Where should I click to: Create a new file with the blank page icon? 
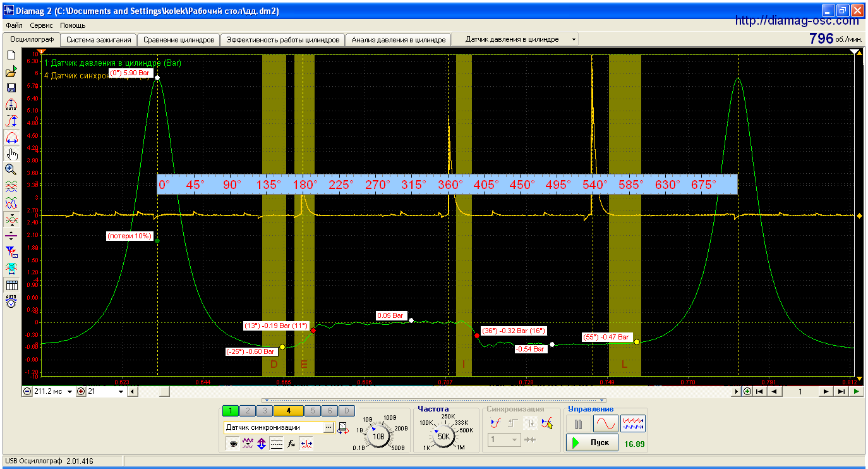coord(11,55)
